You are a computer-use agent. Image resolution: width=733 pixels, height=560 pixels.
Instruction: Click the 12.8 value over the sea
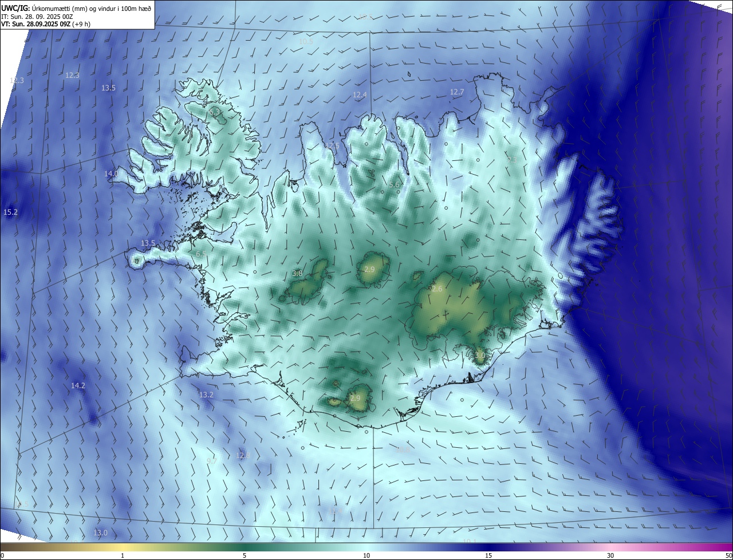click(x=243, y=455)
